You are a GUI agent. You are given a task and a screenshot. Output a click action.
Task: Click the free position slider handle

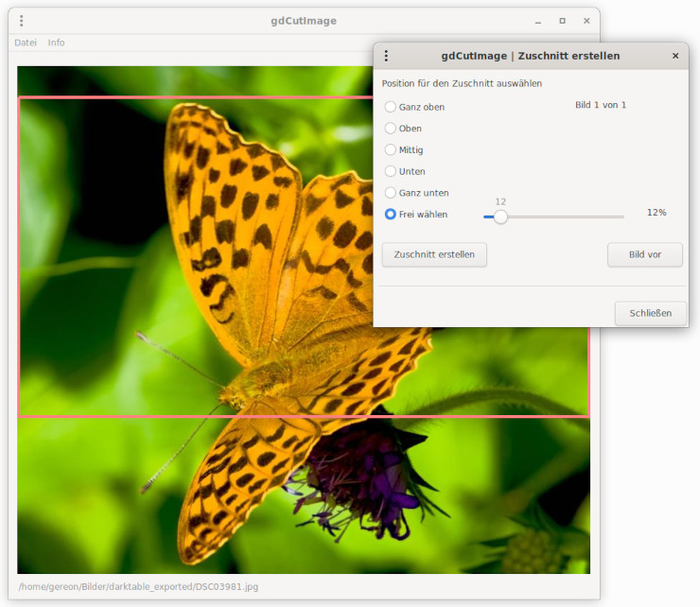(x=500, y=217)
